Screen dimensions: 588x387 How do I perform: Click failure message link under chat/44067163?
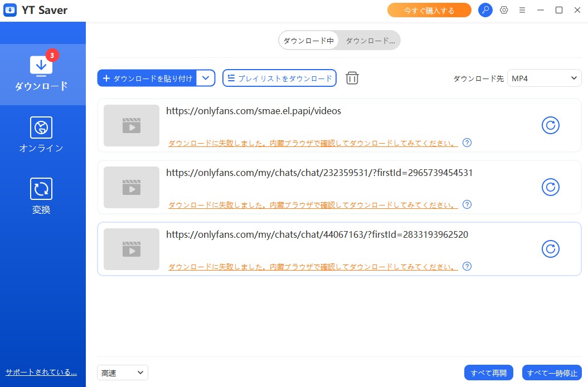(x=313, y=267)
